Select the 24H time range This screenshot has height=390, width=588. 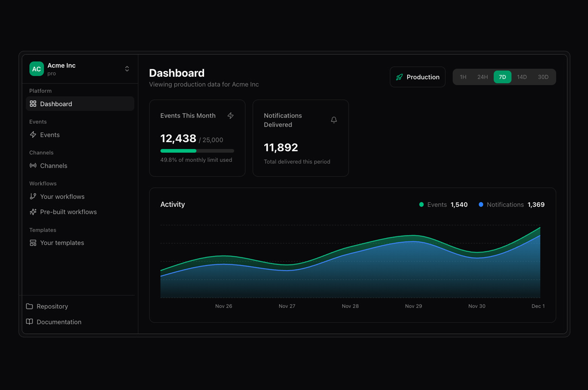tap(482, 77)
